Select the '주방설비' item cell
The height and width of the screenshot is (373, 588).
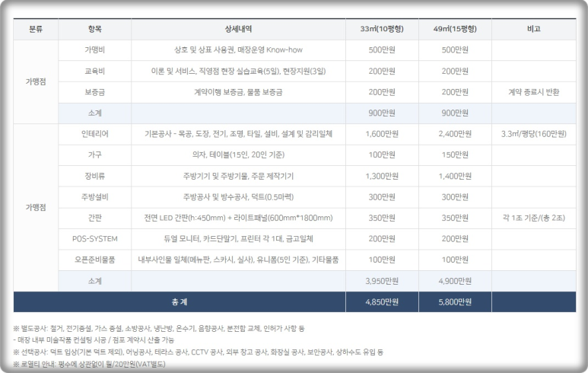(95, 197)
